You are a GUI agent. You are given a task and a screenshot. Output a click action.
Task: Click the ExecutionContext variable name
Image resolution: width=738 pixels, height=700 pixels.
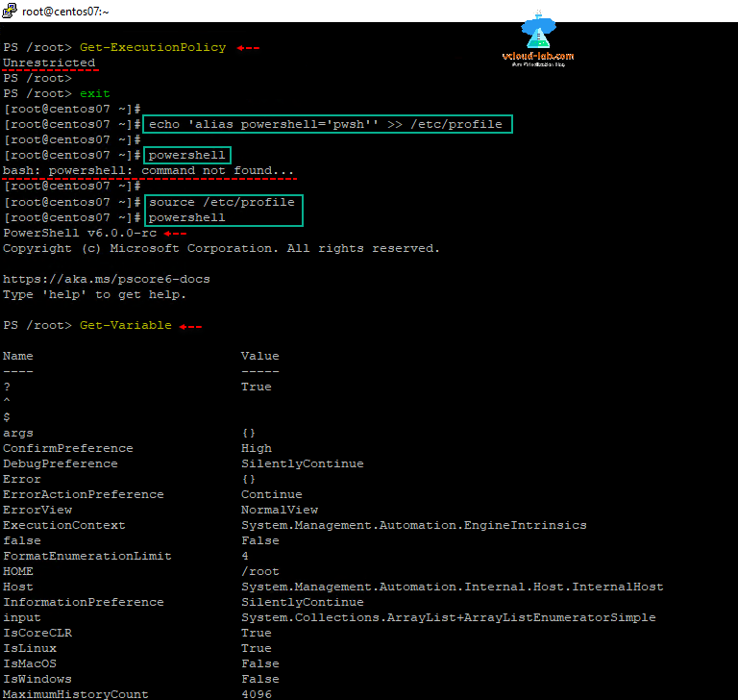coord(64,525)
